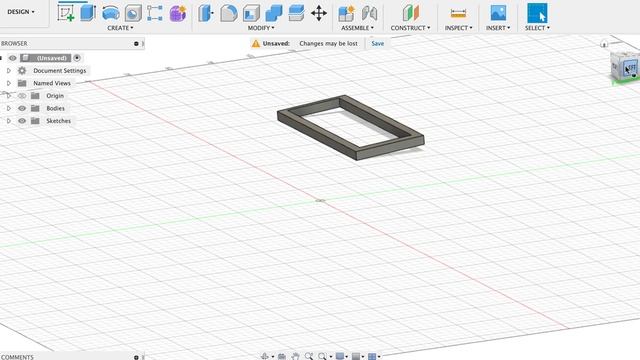
Task: Toggle Origin folder visibility eye
Action: (x=22, y=96)
